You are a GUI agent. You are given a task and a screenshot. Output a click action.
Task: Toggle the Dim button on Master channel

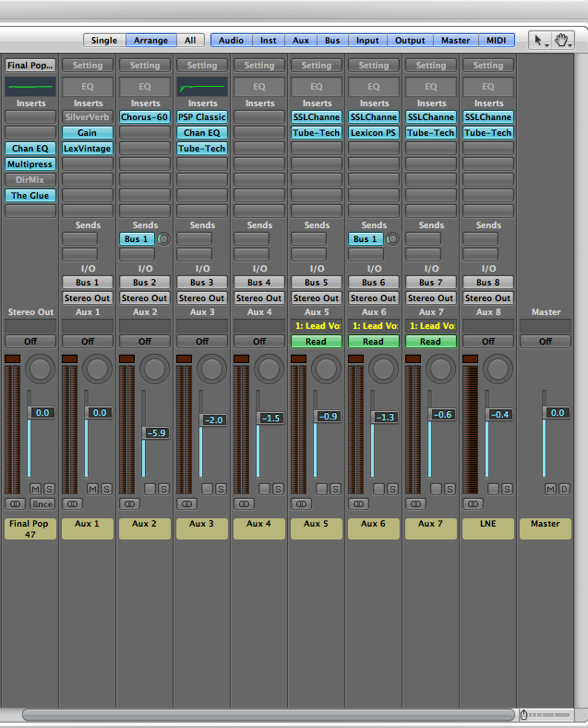click(x=564, y=489)
